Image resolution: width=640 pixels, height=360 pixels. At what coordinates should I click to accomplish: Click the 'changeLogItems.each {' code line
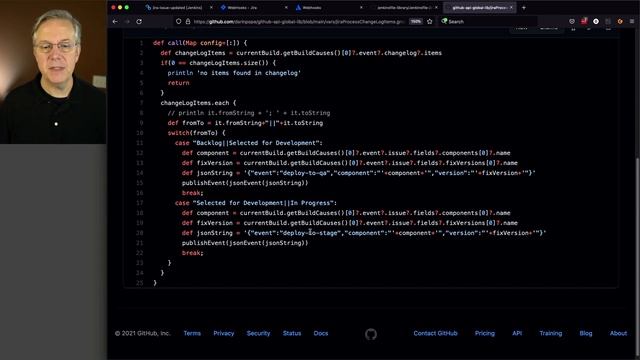coord(198,103)
